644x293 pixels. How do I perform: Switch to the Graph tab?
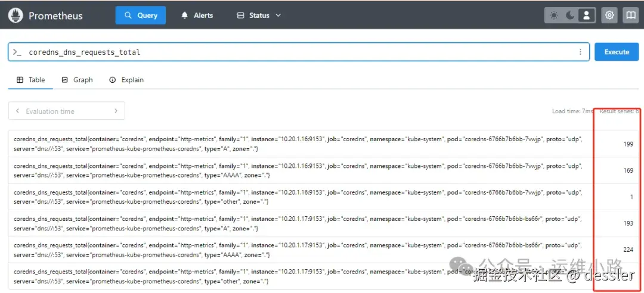tap(77, 80)
